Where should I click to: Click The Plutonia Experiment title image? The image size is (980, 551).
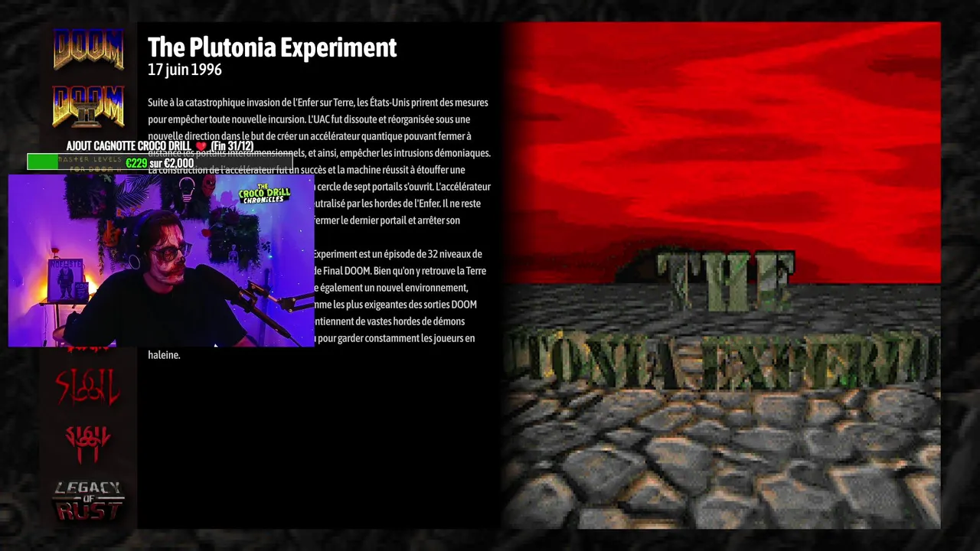tap(721, 275)
